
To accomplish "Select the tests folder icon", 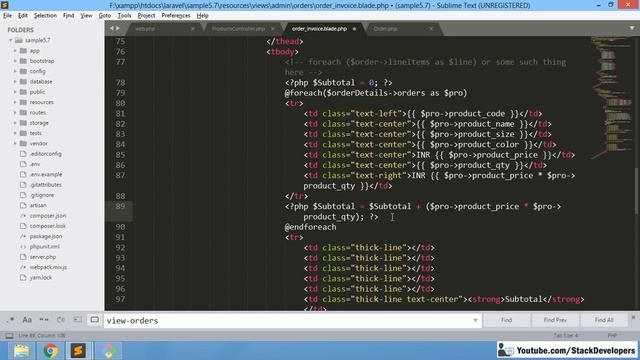I will [x=23, y=133].
